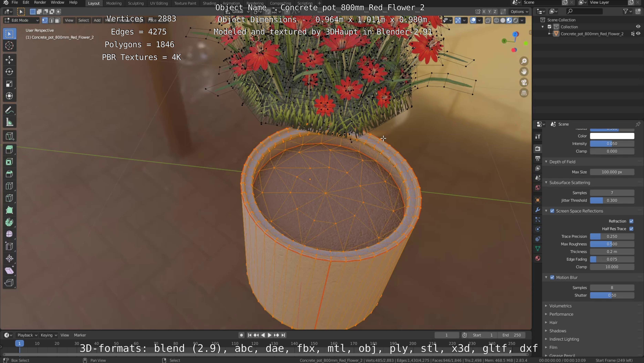This screenshot has width=644, height=363.
Task: Select the Loop Cut tool
Action: pyautogui.click(x=9, y=186)
